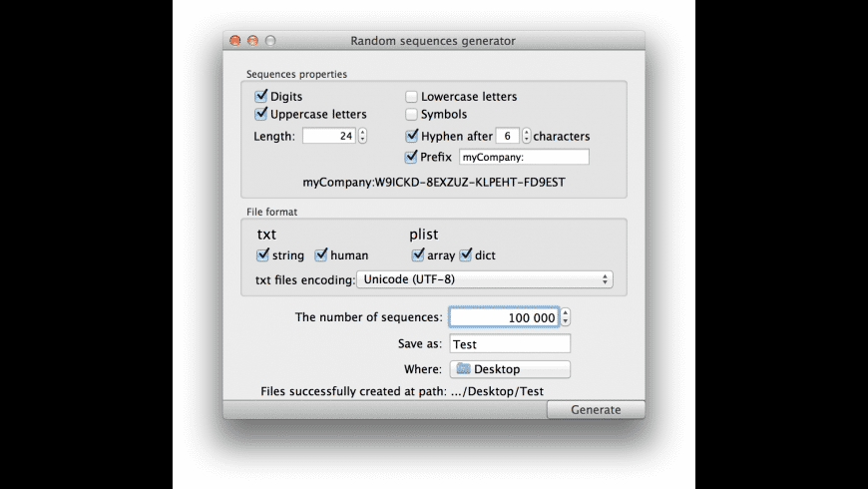Uncheck the Digits checkbox
The height and width of the screenshot is (489, 868).
(260, 97)
